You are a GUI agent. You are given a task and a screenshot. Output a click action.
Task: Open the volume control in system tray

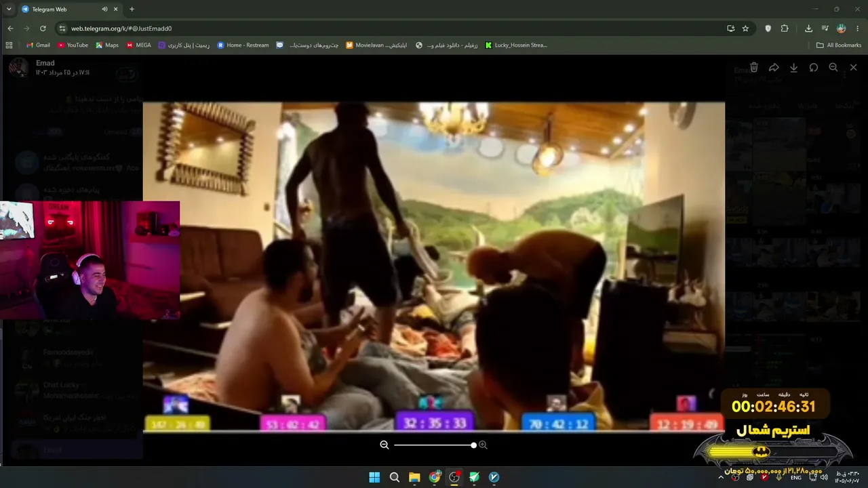click(824, 477)
